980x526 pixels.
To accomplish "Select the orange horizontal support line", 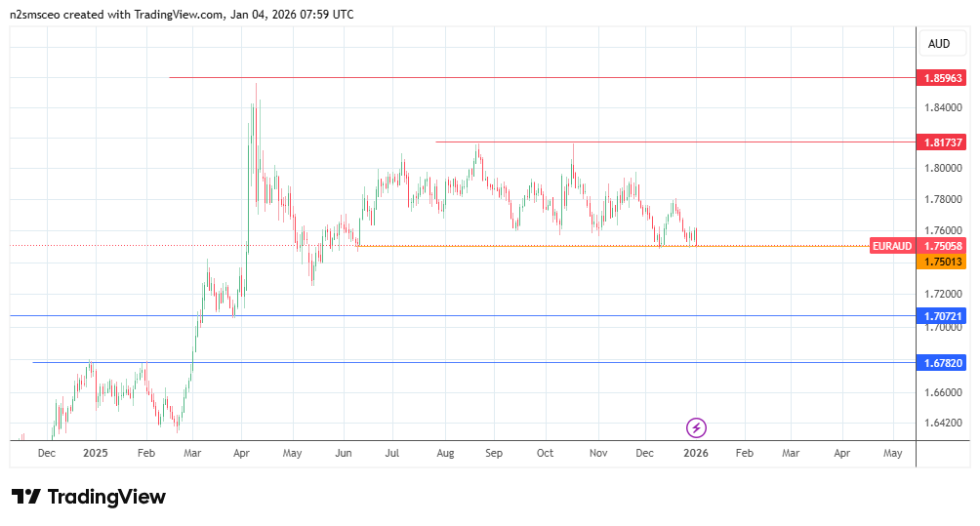I will pos(586,246).
